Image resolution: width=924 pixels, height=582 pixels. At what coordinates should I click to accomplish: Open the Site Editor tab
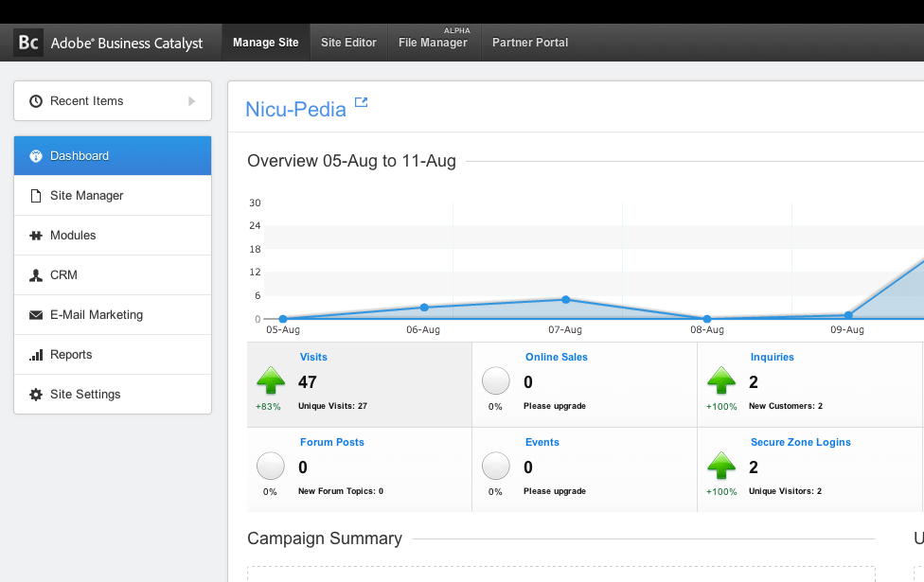pyautogui.click(x=348, y=43)
